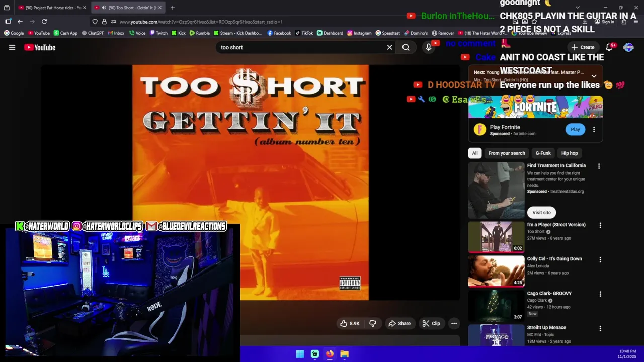Open the Windows Start button
The height and width of the screenshot is (362, 644).
[300, 354]
